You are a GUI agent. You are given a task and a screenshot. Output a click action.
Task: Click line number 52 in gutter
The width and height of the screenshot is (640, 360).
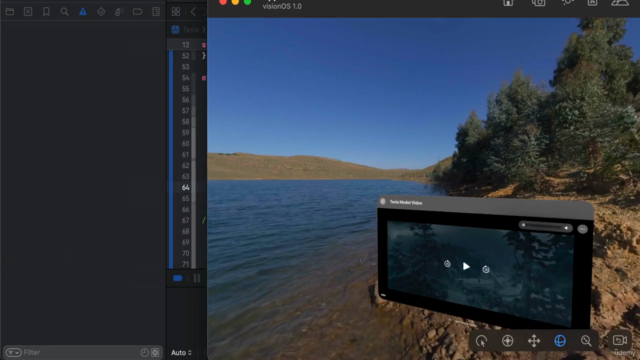point(186,56)
